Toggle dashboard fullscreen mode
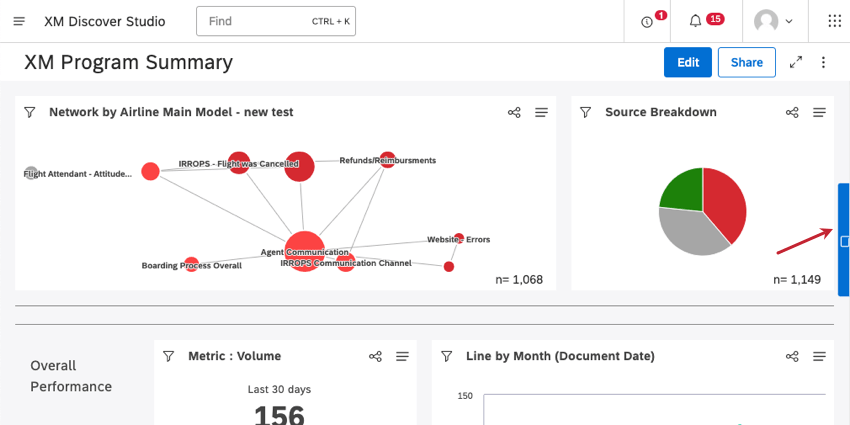The image size is (850, 425). (x=796, y=62)
